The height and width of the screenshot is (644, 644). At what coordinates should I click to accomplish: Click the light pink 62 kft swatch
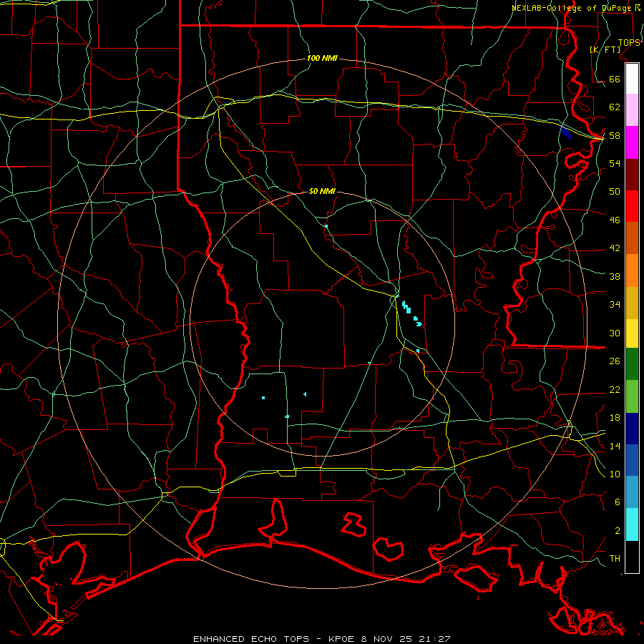coord(632,110)
